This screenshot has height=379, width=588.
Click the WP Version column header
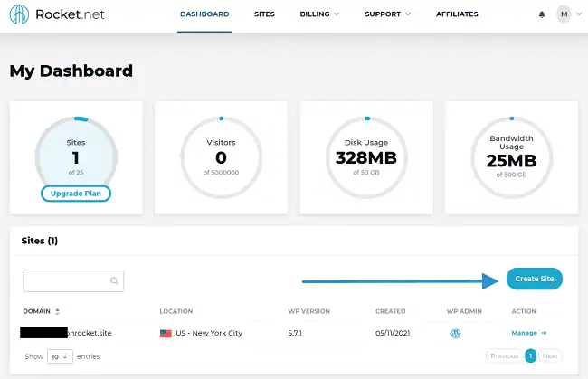tap(309, 311)
